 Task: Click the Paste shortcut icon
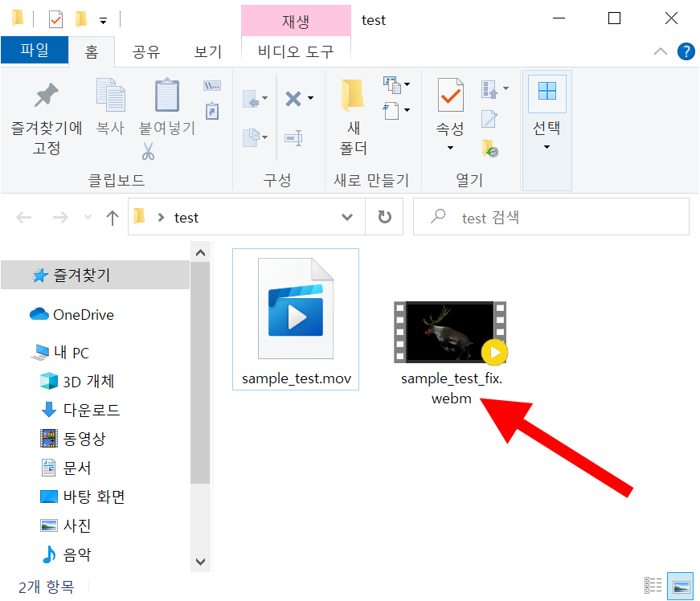(212, 111)
